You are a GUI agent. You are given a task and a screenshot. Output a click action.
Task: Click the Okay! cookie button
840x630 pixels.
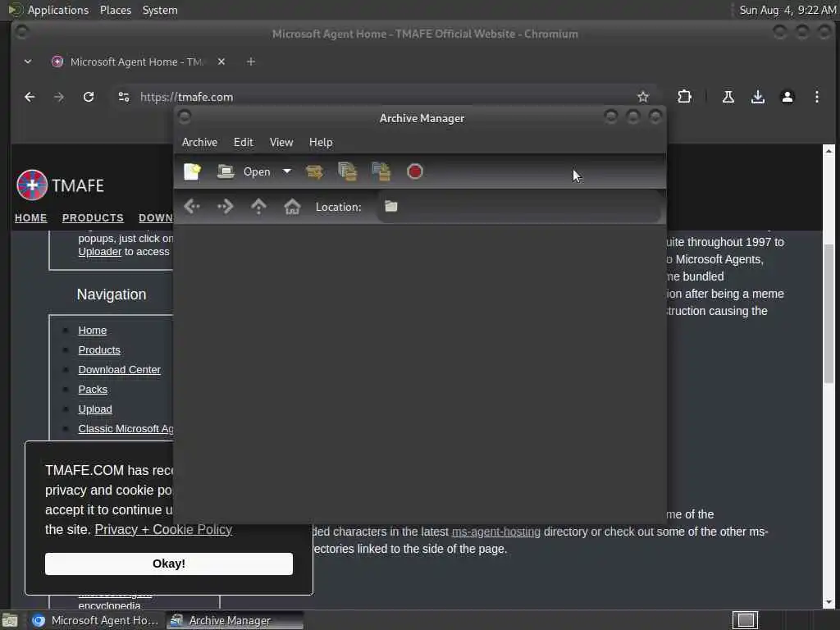[169, 564]
